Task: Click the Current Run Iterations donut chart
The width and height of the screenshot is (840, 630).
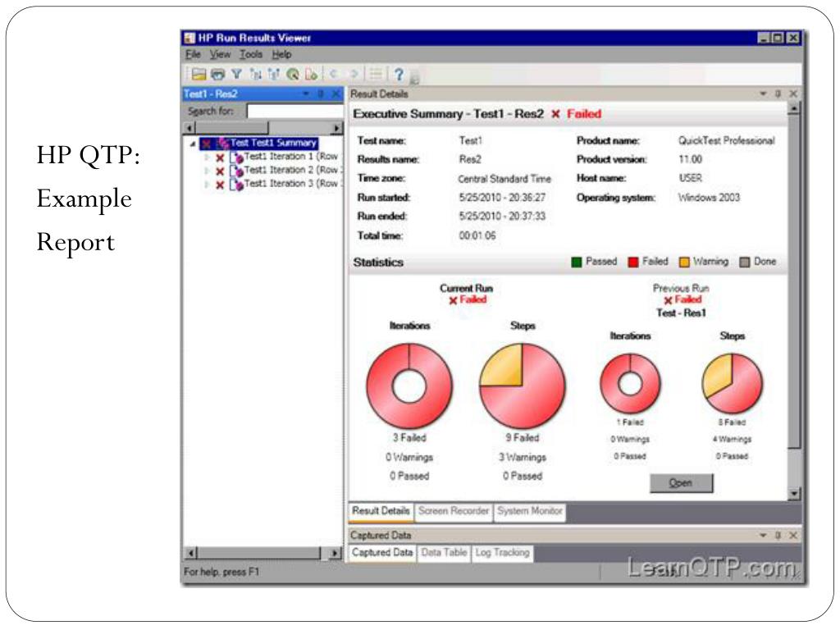Action: tap(409, 386)
